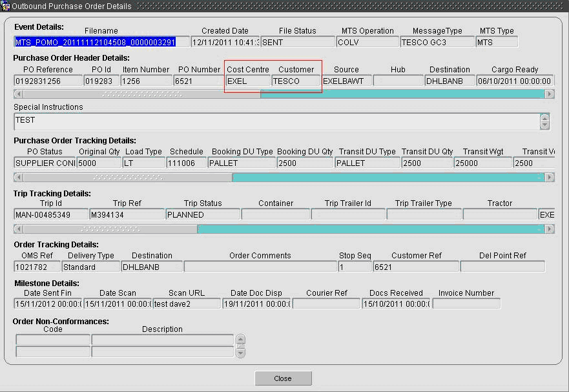This screenshot has width=569, height=392.
Task: Click the PO tracking scrollbar thumb
Action: tap(128, 178)
